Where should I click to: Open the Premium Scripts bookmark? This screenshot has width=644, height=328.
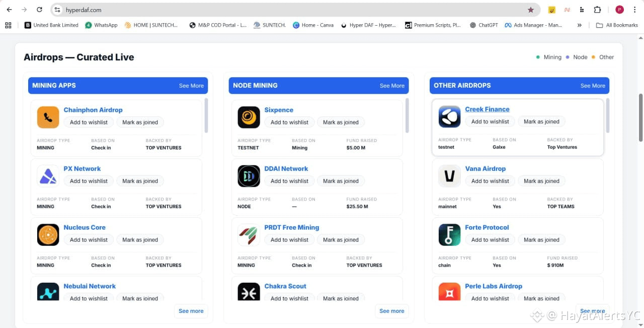pyautogui.click(x=433, y=25)
